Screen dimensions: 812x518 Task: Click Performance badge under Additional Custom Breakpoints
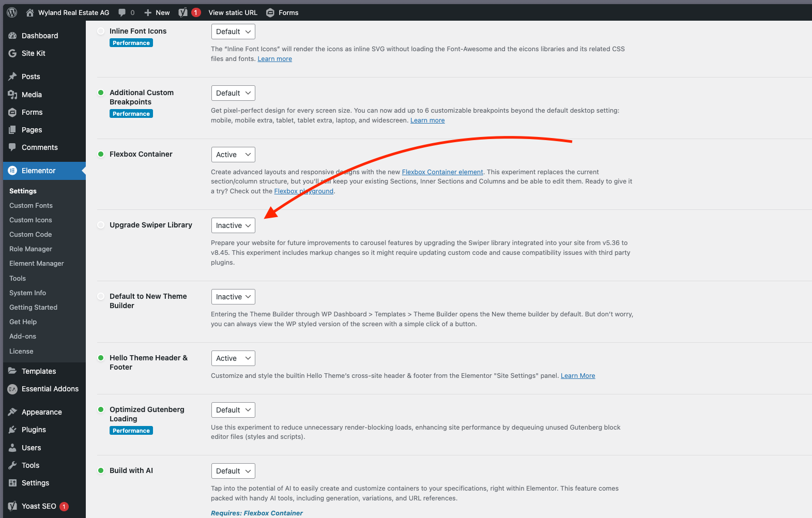[131, 114]
